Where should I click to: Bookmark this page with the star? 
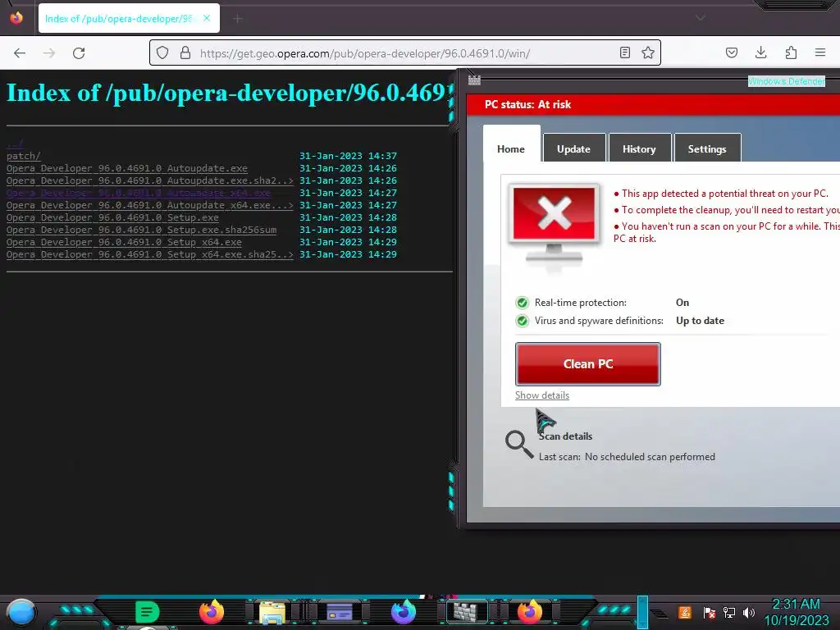(648, 52)
